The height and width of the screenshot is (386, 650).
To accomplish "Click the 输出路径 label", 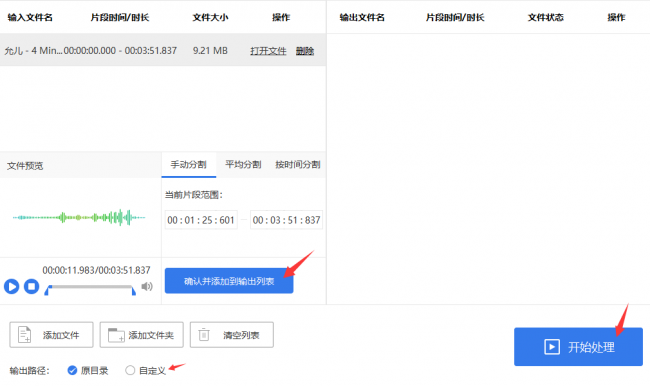I will click(29, 371).
